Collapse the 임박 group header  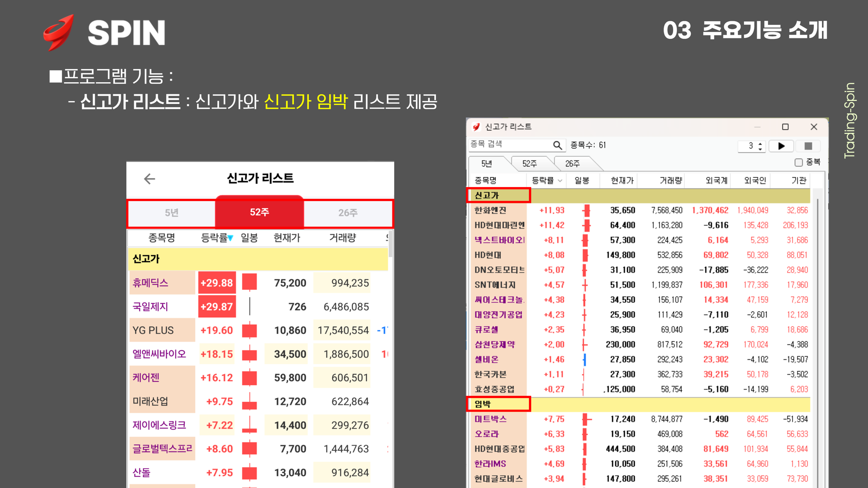click(x=483, y=404)
